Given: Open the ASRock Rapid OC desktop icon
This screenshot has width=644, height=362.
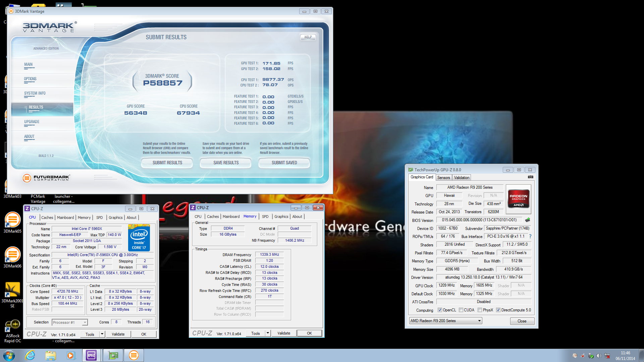Looking at the screenshot, I should (12, 331).
